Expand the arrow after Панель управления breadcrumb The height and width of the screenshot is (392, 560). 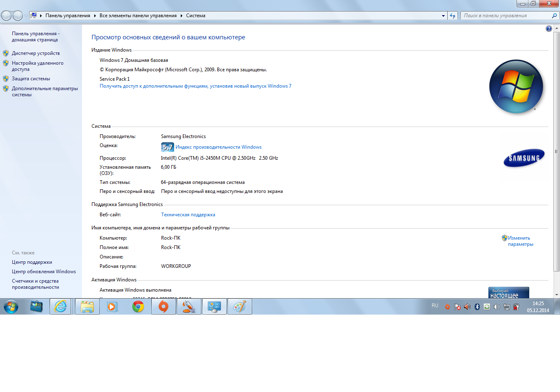(x=95, y=16)
